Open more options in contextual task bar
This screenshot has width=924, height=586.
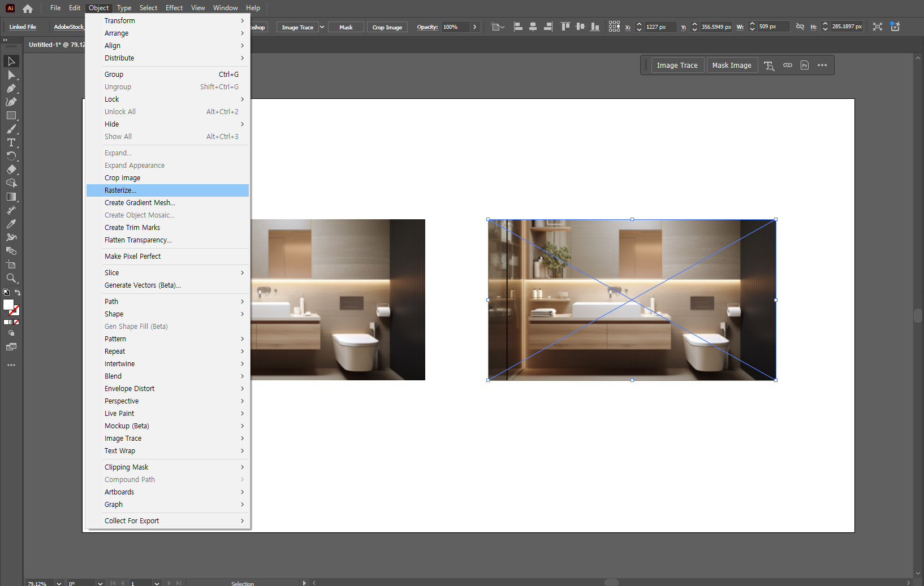pos(822,66)
